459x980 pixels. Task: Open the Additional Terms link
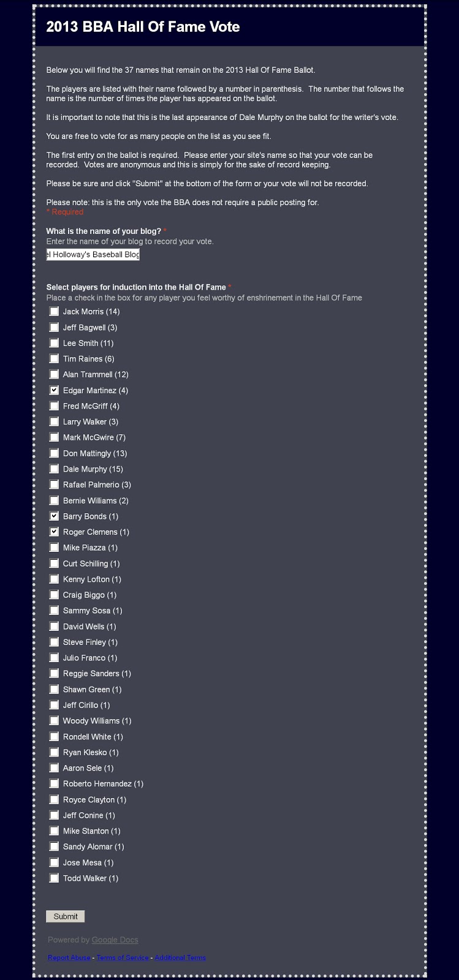tap(180, 957)
